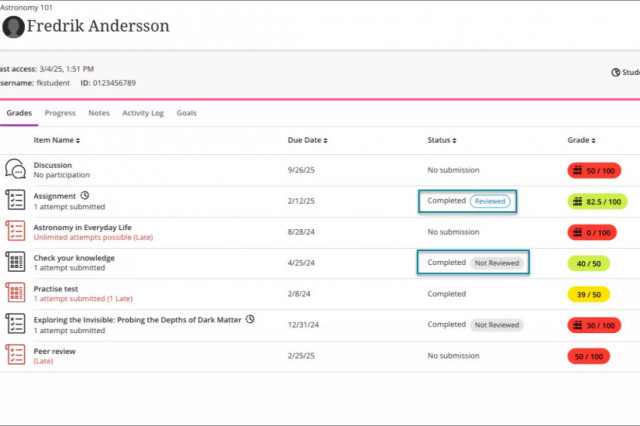640x426 pixels.
Task: Click the clock icon beside Dark Matter title
Action: click(250, 319)
